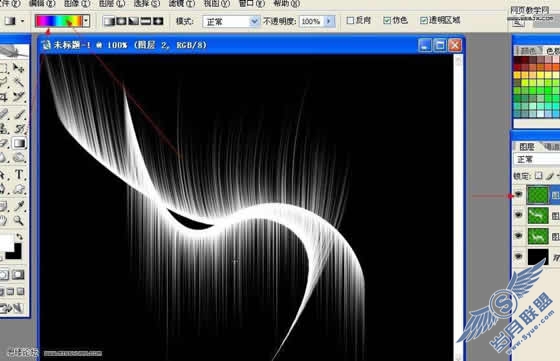Toggle lock transparent pixels checkbox
This screenshot has height=361, width=560.
(538, 175)
